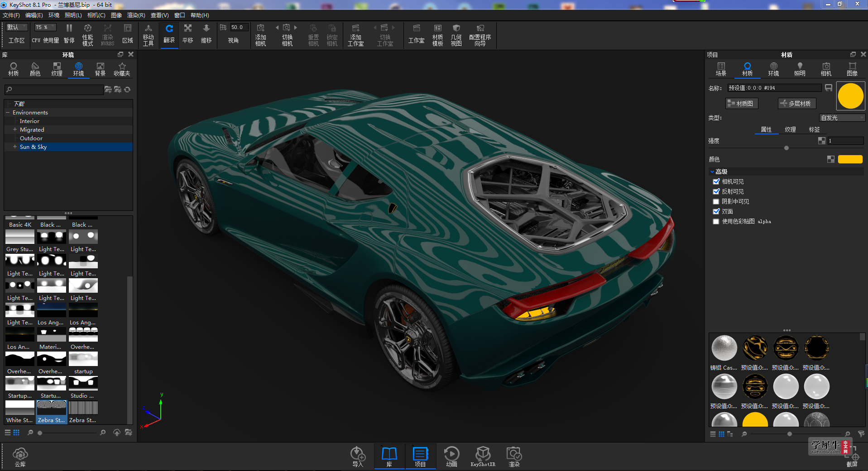Select the Labels sub-tab of material
868x471 pixels.
point(814,129)
